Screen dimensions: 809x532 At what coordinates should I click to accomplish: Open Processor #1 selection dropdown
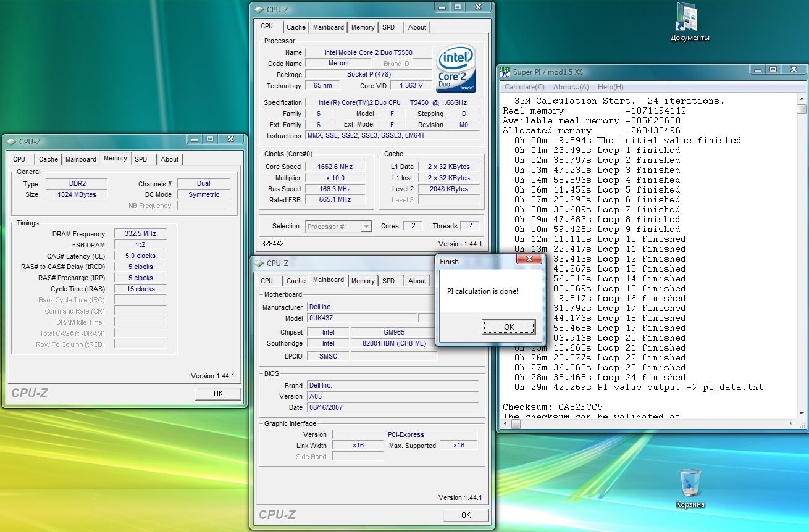[x=339, y=227]
